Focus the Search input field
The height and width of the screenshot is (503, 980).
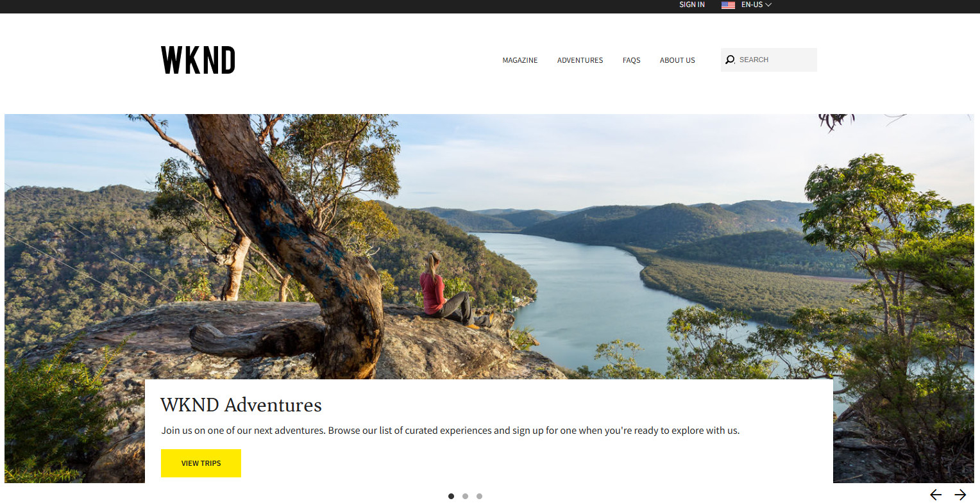point(769,60)
